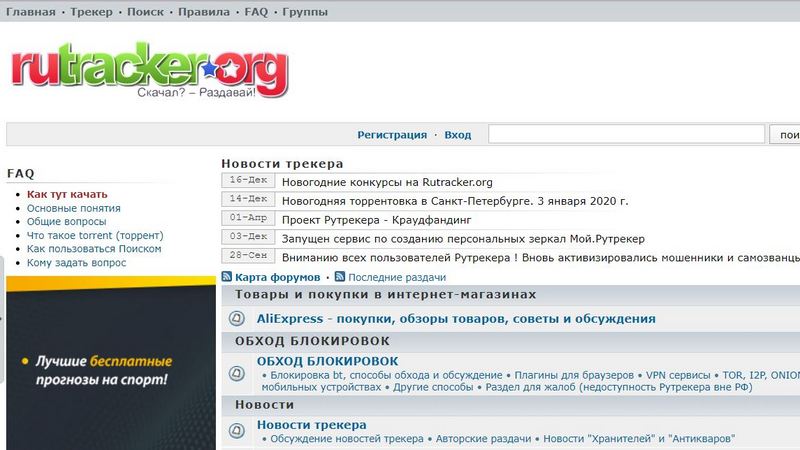Viewport: 800px width, 450px height.
Task: Click the sports forecasts advertisement banner
Action: pyautogui.click(x=111, y=363)
